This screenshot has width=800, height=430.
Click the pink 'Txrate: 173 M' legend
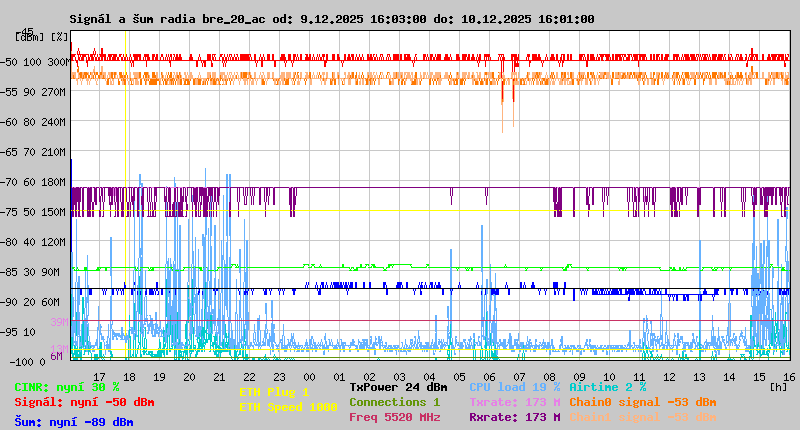tap(515, 402)
